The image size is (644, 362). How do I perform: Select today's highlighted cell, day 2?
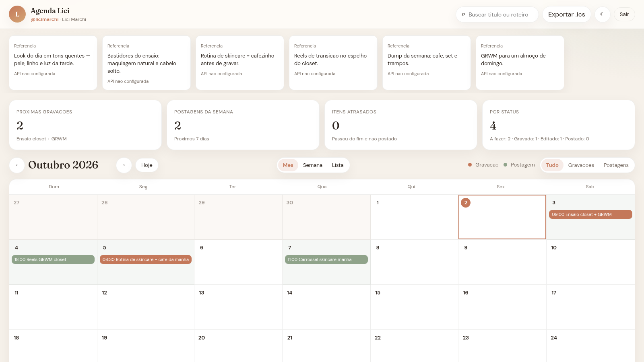502,217
